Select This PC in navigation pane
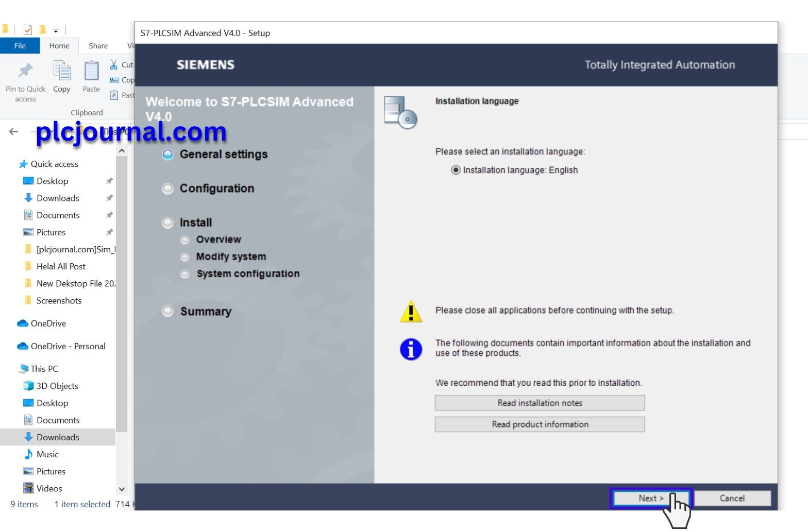Screen dimensions: 808x532 click(x=38, y=369)
